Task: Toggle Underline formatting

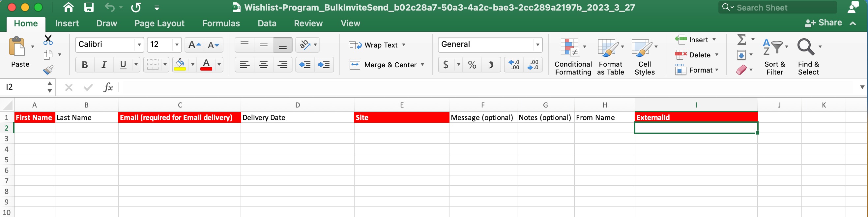Action: point(123,65)
